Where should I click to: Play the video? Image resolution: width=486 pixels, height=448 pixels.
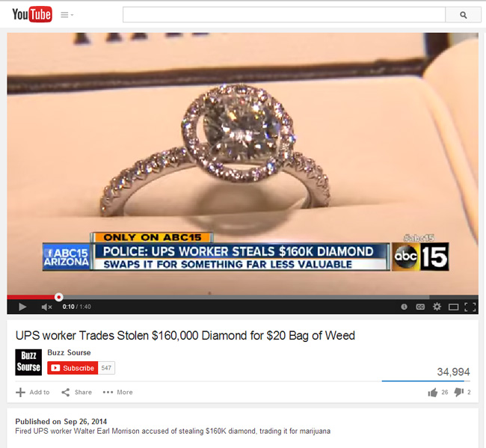click(22, 307)
